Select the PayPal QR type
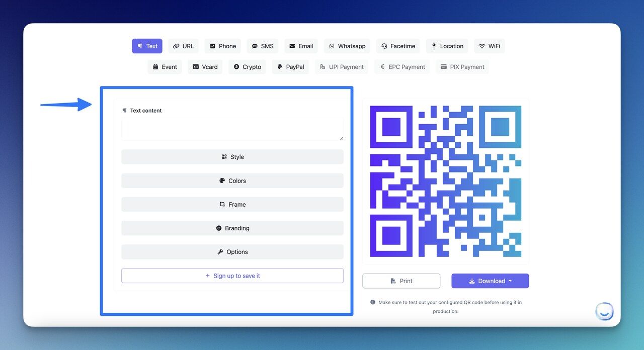 coord(291,67)
